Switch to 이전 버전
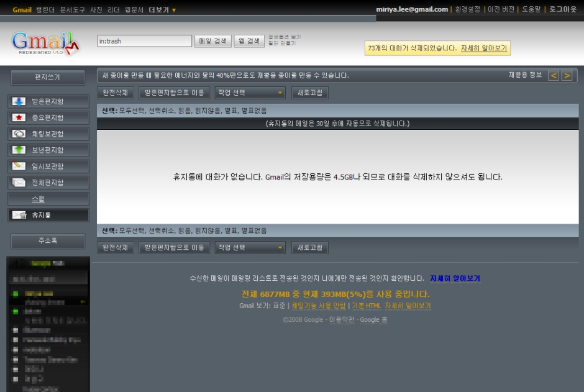The height and width of the screenshot is (392, 584). 501,9
